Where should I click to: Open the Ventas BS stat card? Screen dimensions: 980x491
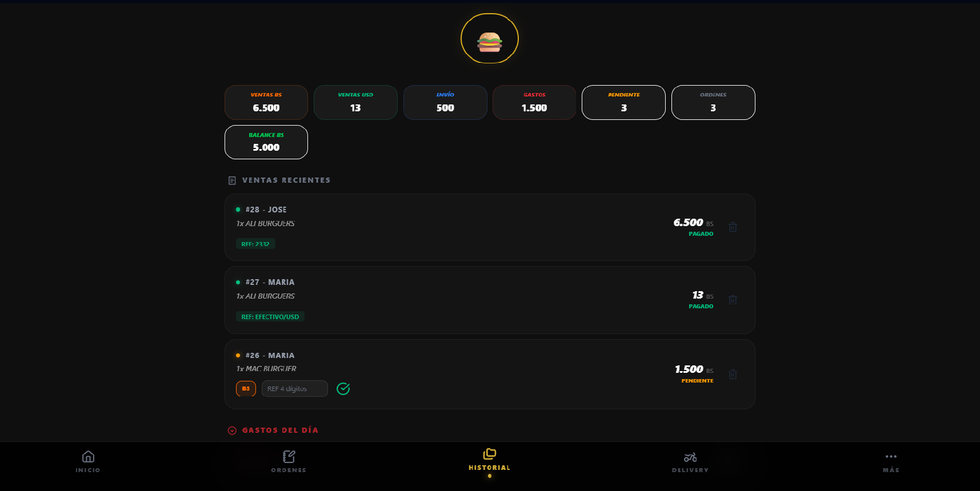[266, 102]
